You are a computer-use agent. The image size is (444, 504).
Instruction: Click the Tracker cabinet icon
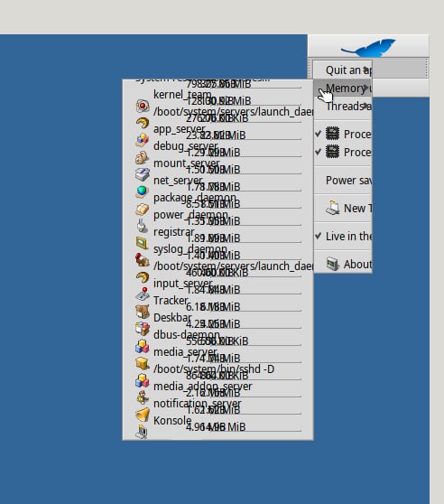(143, 312)
